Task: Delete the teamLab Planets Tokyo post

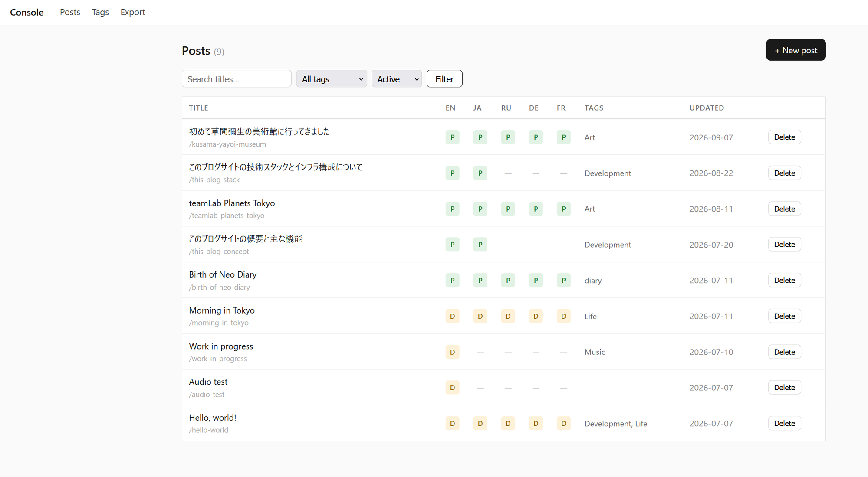Action: tap(784, 209)
